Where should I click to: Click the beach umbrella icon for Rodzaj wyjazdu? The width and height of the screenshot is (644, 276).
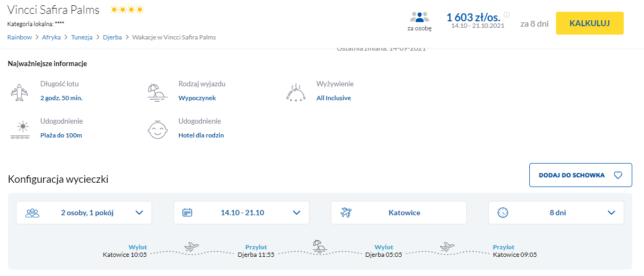[157, 92]
